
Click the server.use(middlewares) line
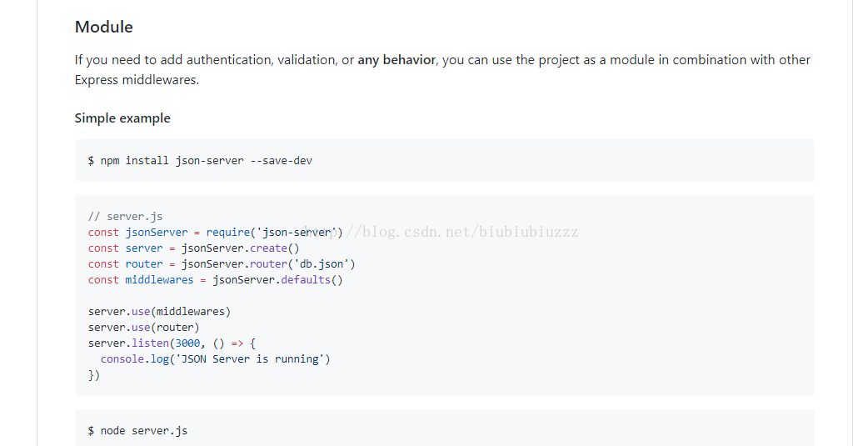(159, 311)
